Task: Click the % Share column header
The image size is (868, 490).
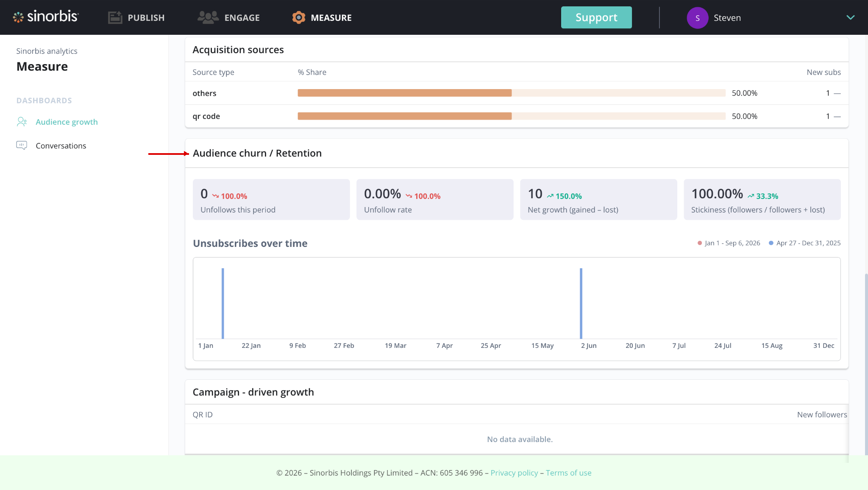Action: 312,72
